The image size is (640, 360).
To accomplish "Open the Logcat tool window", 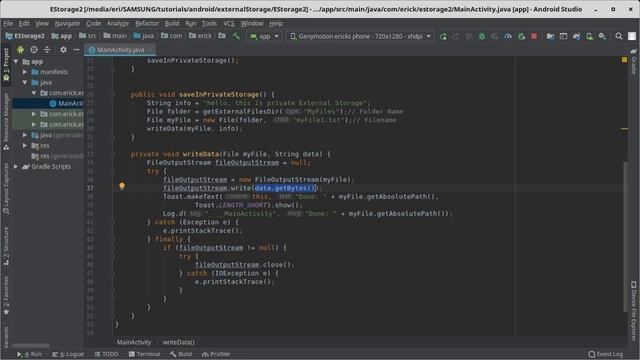I will coord(68,354).
